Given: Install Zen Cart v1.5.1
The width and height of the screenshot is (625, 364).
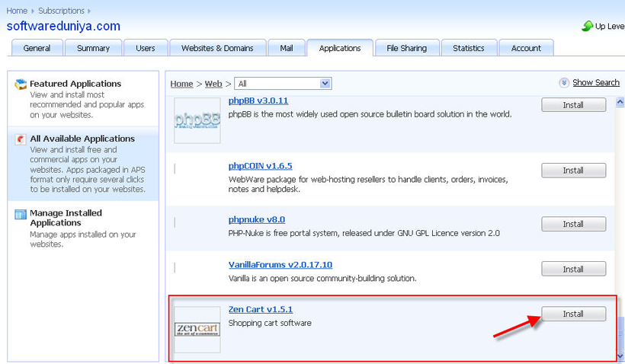Looking at the screenshot, I should pyautogui.click(x=574, y=314).
